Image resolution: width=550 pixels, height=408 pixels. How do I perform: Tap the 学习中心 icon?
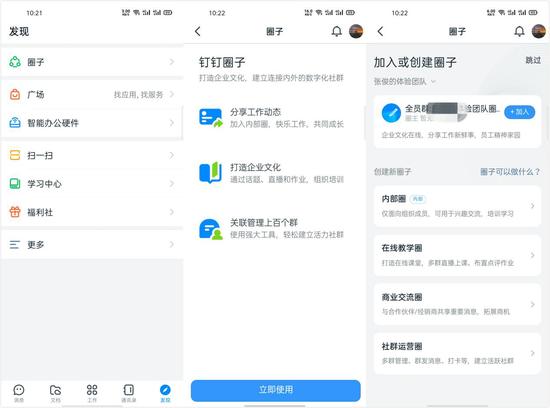coord(15,183)
